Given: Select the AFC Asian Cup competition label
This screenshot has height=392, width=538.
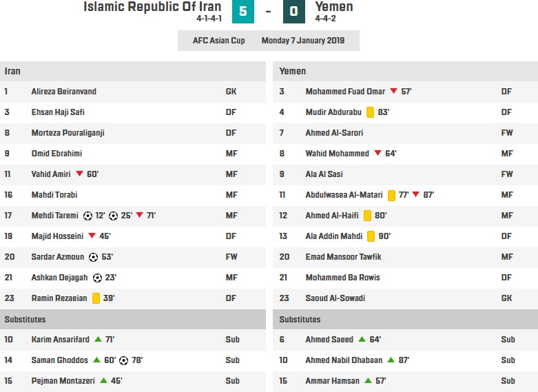Looking at the screenshot, I should click(219, 41).
